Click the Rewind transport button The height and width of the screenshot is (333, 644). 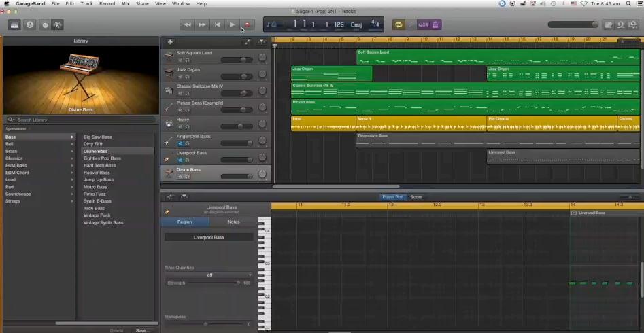187,24
